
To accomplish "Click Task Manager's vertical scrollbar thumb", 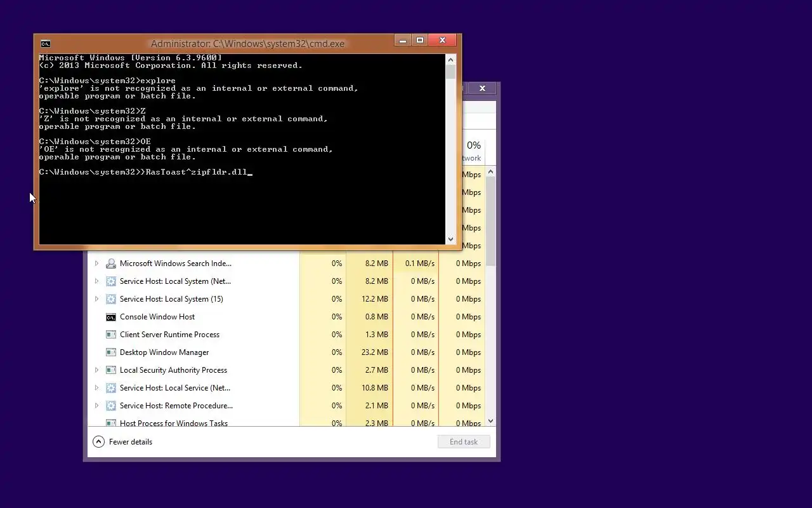I will click(491, 222).
